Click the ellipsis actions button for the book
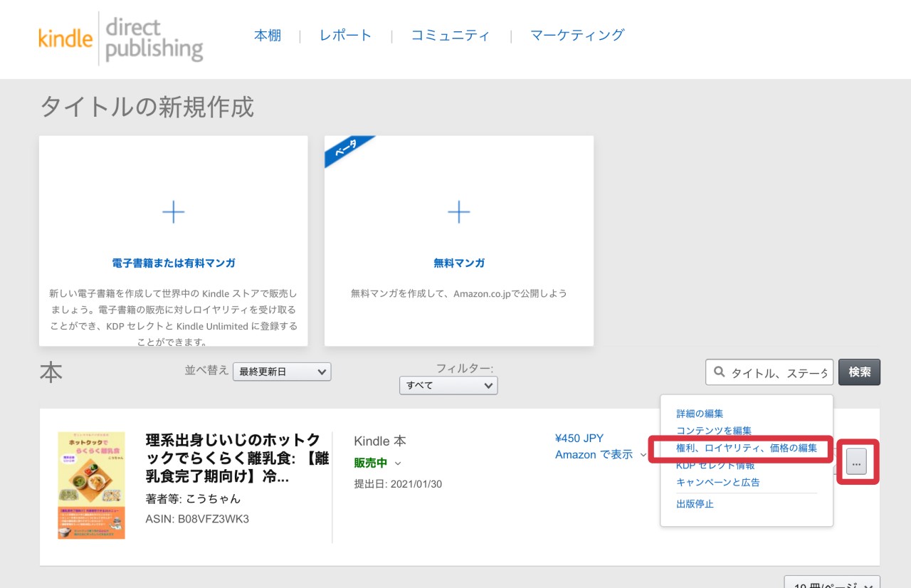 click(x=856, y=462)
